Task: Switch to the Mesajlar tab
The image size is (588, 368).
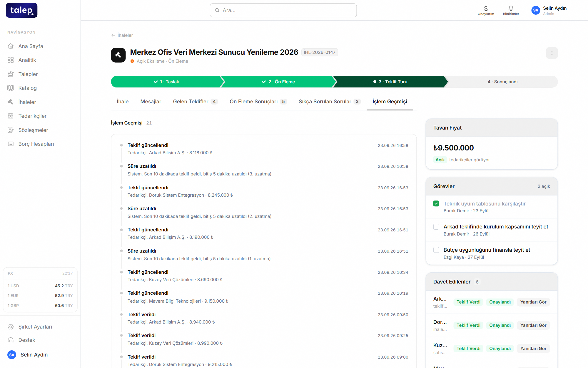Action: click(x=151, y=102)
